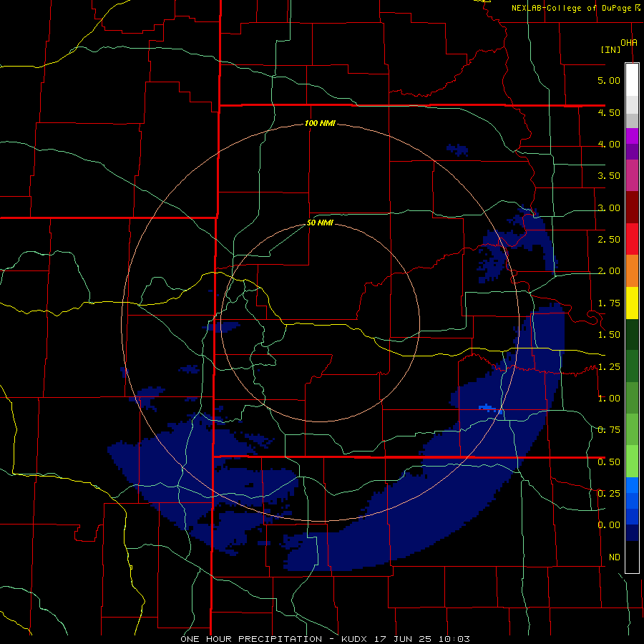Click the 5.00 scale value
The height and width of the screenshot is (644, 644).
tap(609, 80)
